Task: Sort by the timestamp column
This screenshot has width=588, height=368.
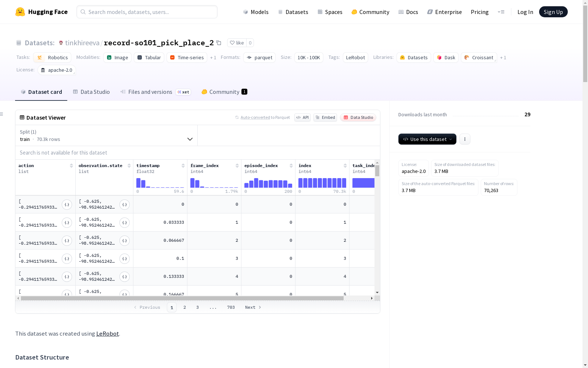Action: [x=183, y=166]
